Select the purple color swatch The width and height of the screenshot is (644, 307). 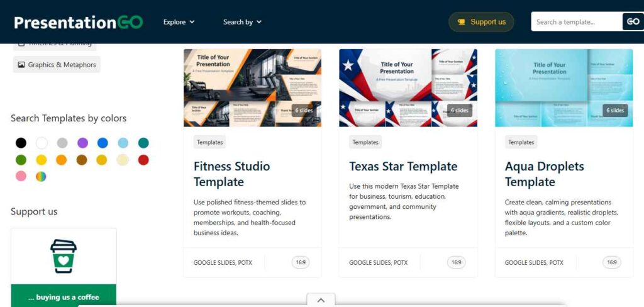pyautogui.click(x=82, y=143)
